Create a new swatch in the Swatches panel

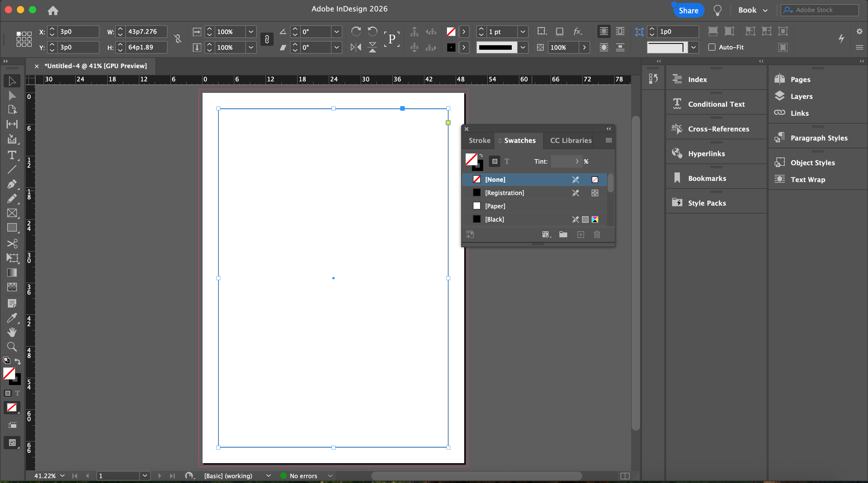coord(580,234)
